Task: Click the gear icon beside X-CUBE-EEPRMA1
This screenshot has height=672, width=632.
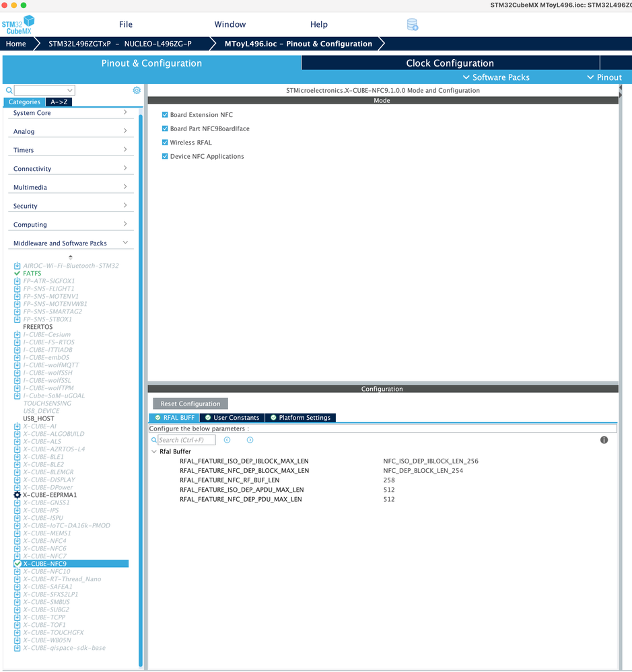Action: point(17,495)
